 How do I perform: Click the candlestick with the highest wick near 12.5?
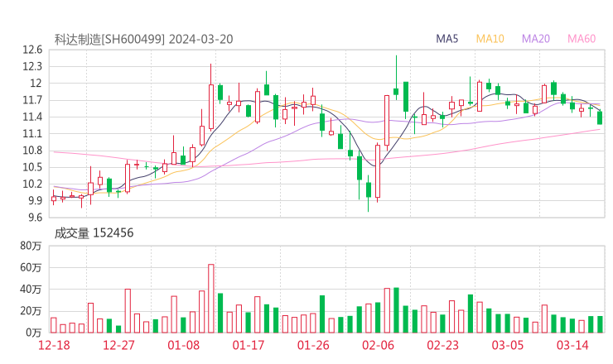point(397,78)
